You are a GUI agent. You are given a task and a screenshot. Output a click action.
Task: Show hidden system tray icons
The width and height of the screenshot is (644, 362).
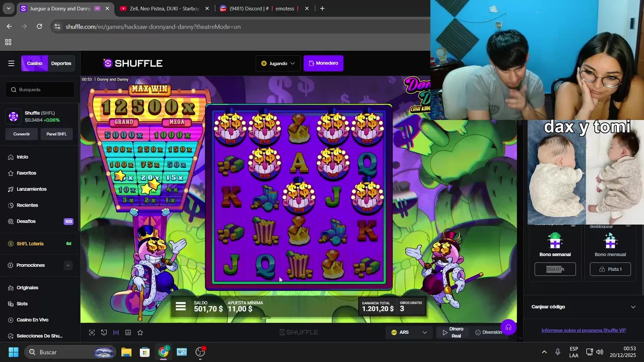tap(544, 352)
